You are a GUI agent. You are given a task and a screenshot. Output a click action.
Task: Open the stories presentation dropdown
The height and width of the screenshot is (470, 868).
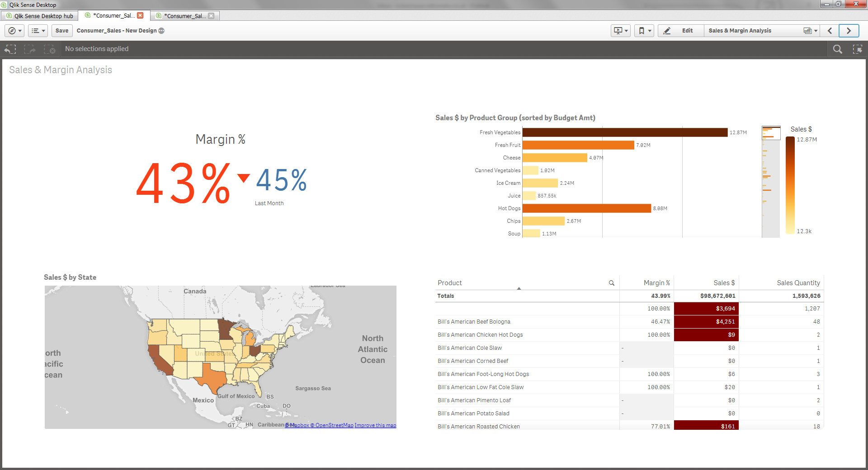[620, 31]
